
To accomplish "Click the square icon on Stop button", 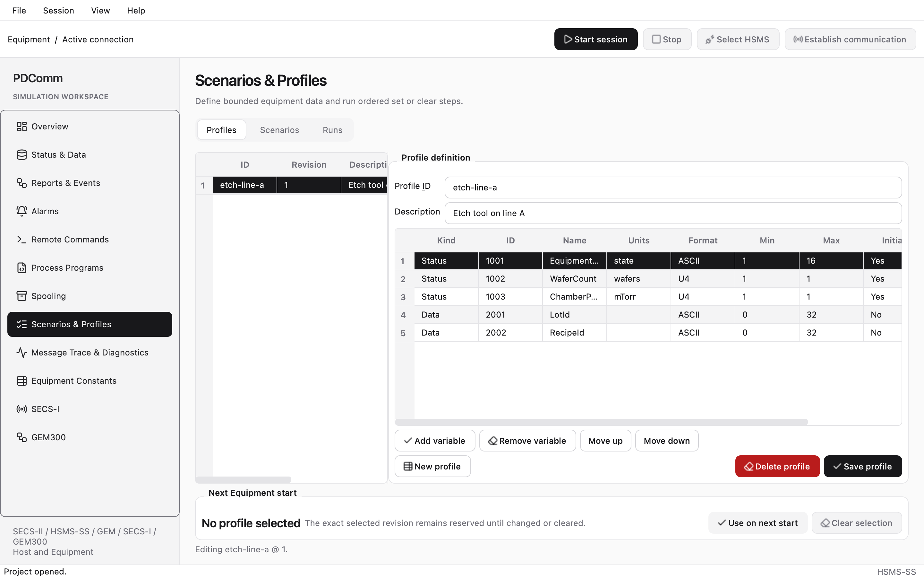I will (x=656, y=39).
